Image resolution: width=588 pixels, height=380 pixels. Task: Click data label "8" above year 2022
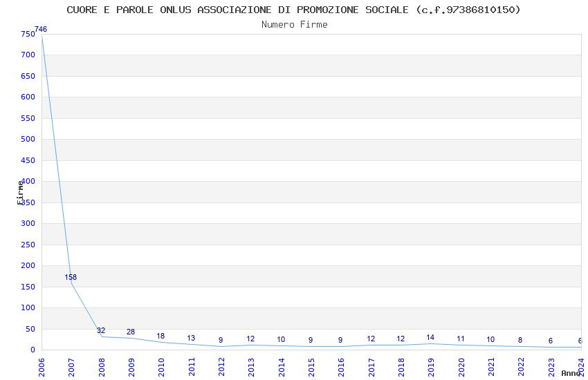pyautogui.click(x=520, y=340)
